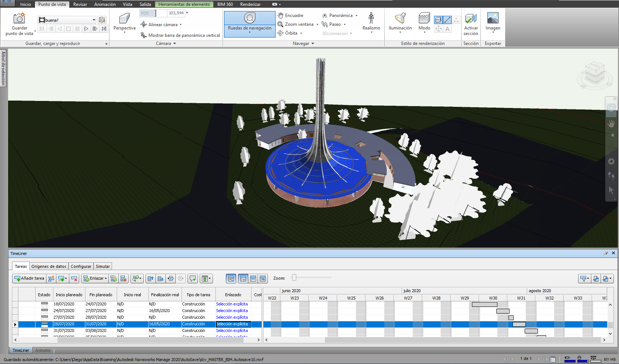Click the add comment icon in TimeLiner
The height and width of the screenshot is (364, 619).
point(192,279)
